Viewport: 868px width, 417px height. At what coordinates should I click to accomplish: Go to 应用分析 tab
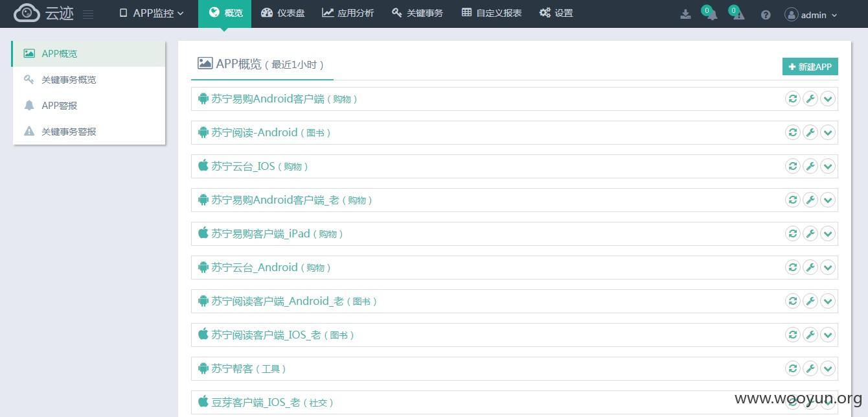348,13
